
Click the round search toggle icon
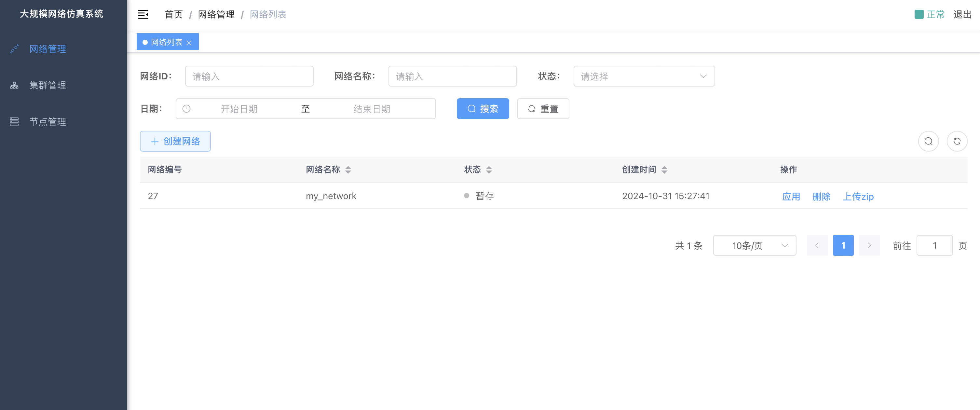928,141
